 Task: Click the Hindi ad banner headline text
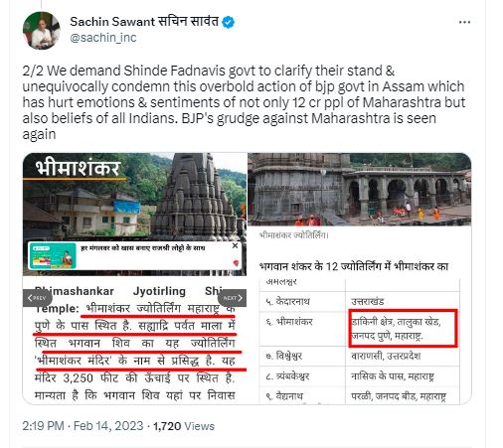pyautogui.click(x=143, y=247)
